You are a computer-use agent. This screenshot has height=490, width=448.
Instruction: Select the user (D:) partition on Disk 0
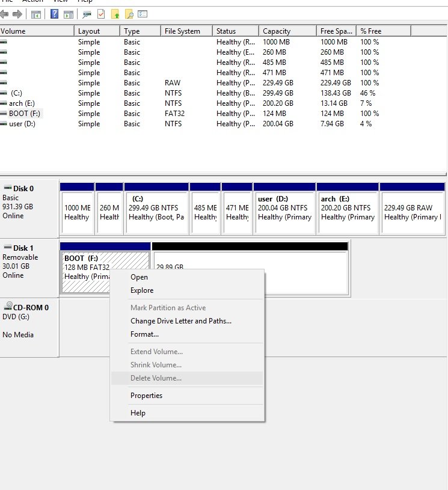coord(284,208)
